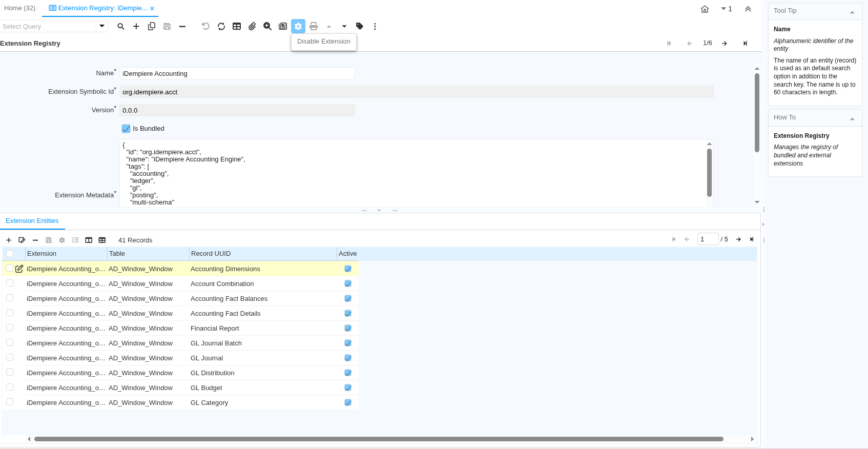The image size is (868, 449).
Task: Click the entities grid horizontal scrollbar
Action: (x=379, y=439)
